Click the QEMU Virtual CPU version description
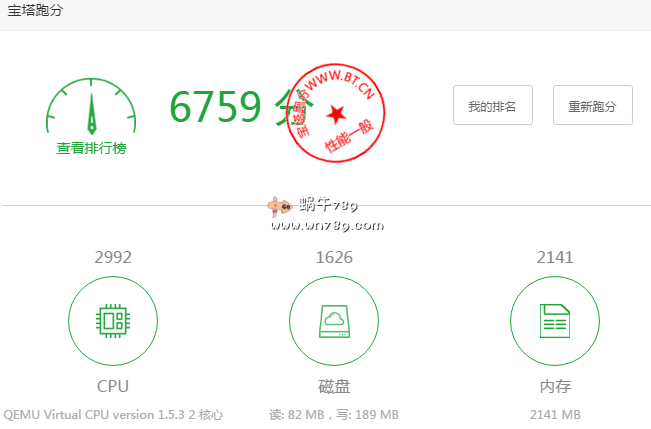Image resolution: width=651 pixels, height=429 pixels. click(112, 414)
